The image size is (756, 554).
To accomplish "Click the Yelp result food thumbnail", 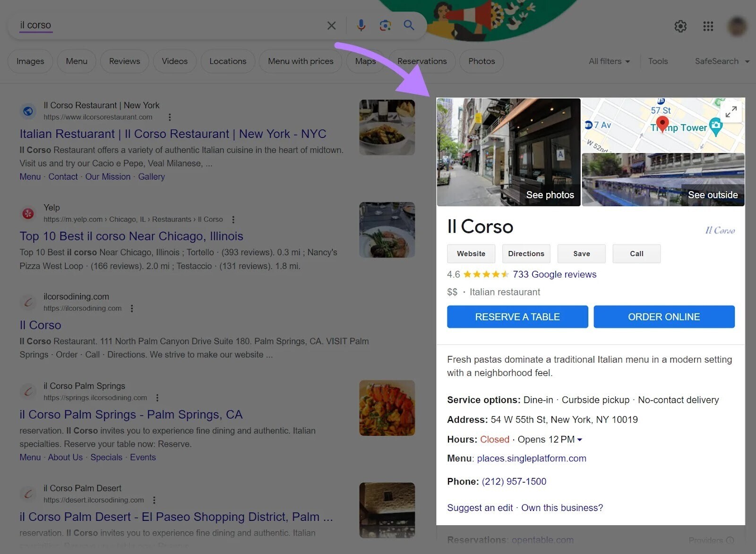I will pyautogui.click(x=387, y=230).
